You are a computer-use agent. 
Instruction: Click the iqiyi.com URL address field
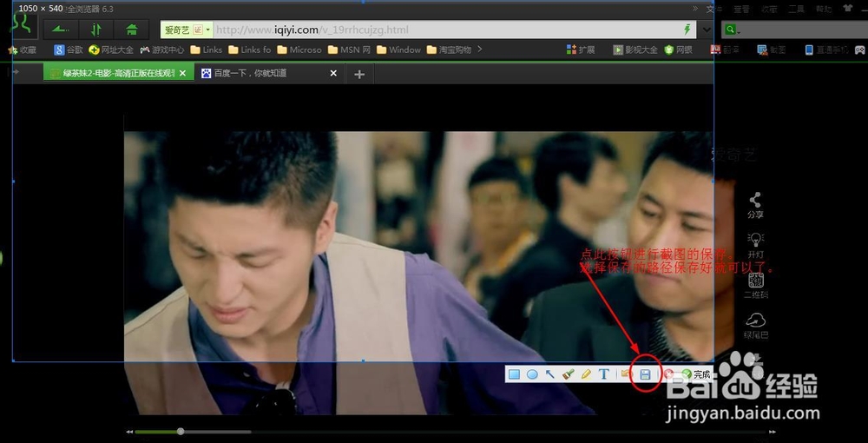(x=449, y=30)
